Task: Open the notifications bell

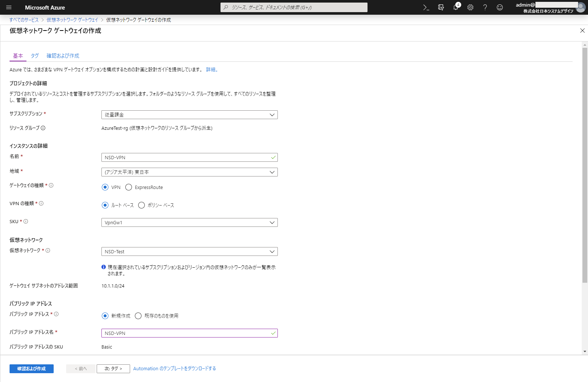Action: pyautogui.click(x=456, y=7)
